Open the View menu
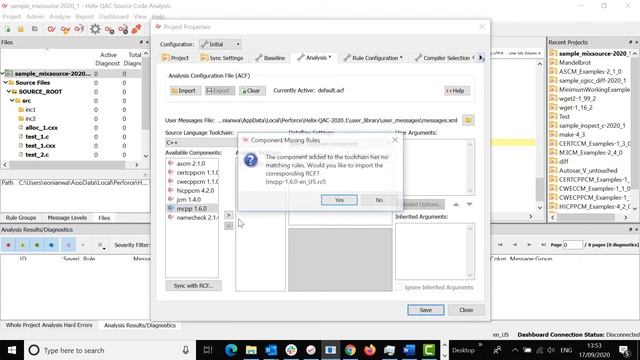The height and width of the screenshot is (360, 640). [x=140, y=16]
